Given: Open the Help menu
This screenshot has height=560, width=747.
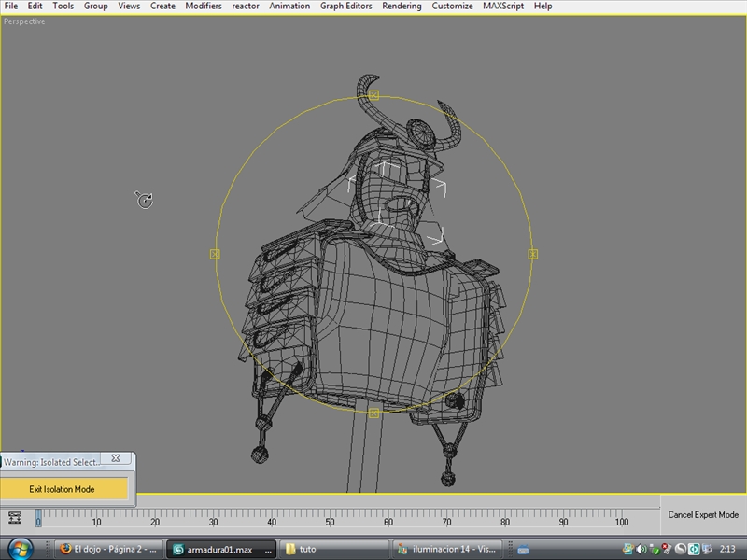Looking at the screenshot, I should tap(543, 7).
